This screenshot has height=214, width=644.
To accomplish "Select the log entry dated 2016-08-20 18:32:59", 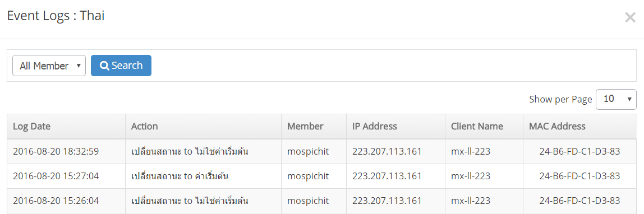I will (321, 152).
